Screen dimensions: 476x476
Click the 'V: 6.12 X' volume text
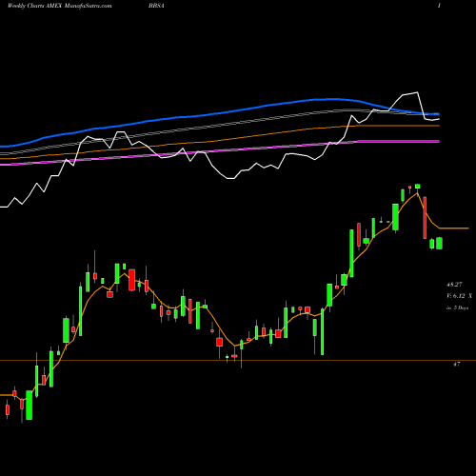(459, 296)
